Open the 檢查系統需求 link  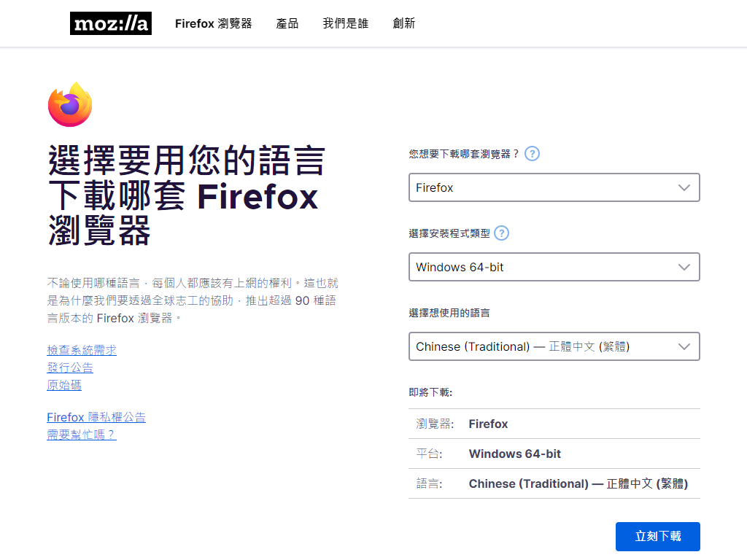point(82,350)
